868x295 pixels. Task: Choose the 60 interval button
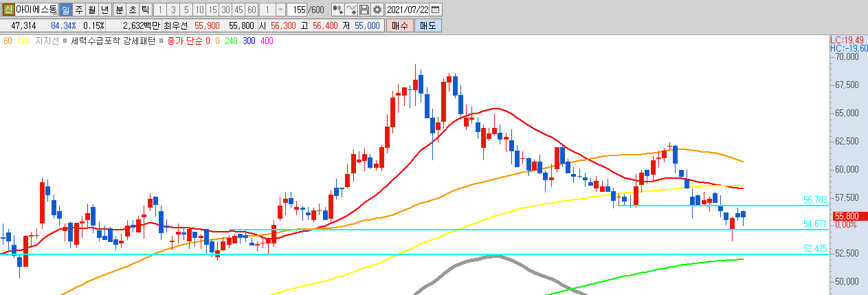(252, 10)
